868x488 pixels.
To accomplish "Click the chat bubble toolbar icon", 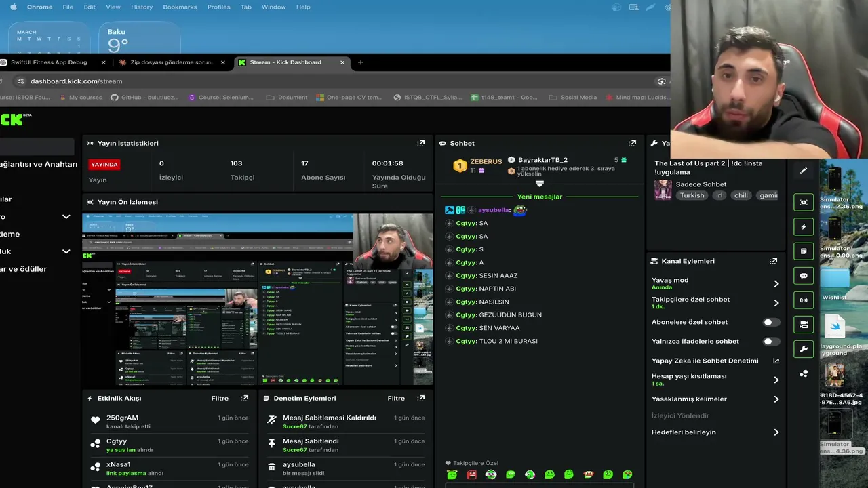I will (x=804, y=276).
